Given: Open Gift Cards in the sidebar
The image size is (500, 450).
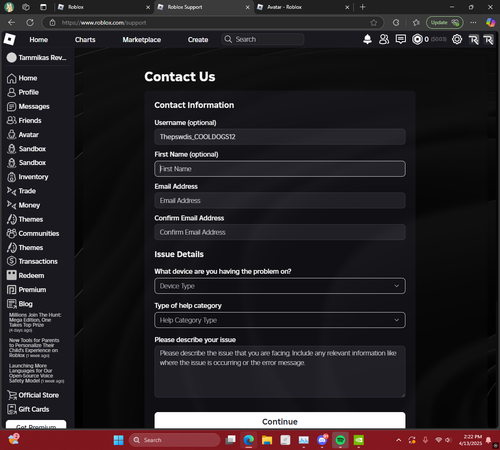Looking at the screenshot, I should 28,409.
